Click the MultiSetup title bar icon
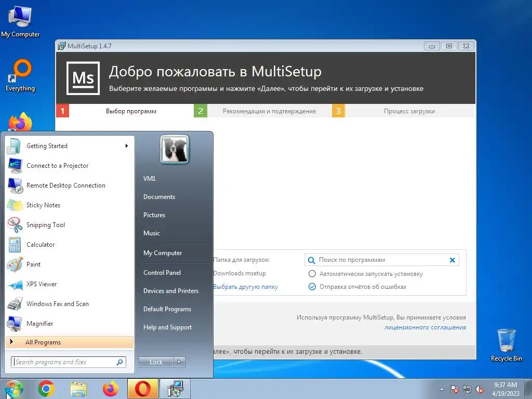 pos(61,46)
